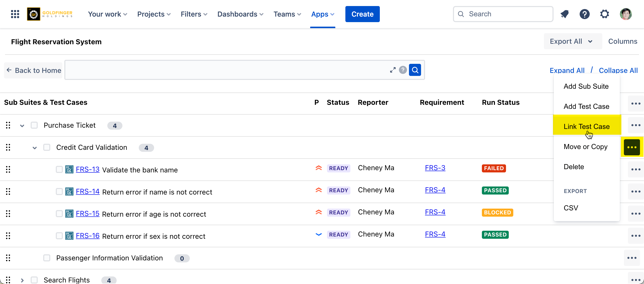Screen dimensions: 644x284
Task: Select the Passenger Information Validation checkbox
Action: click(47, 258)
